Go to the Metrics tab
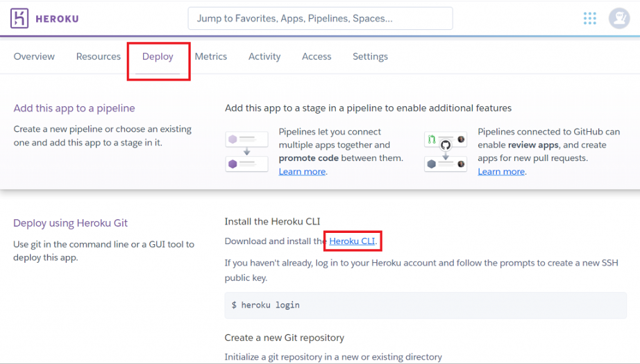Screen dimensions: 640x364 [211, 56]
